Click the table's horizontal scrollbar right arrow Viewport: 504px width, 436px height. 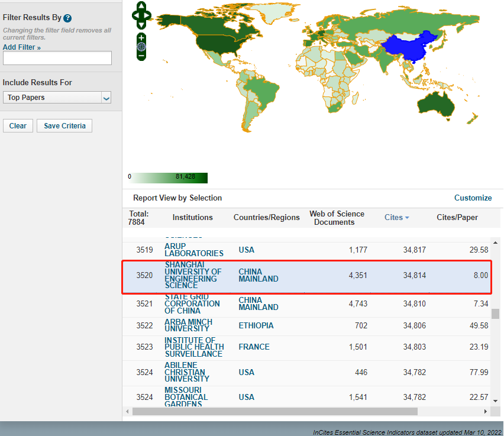point(486,411)
